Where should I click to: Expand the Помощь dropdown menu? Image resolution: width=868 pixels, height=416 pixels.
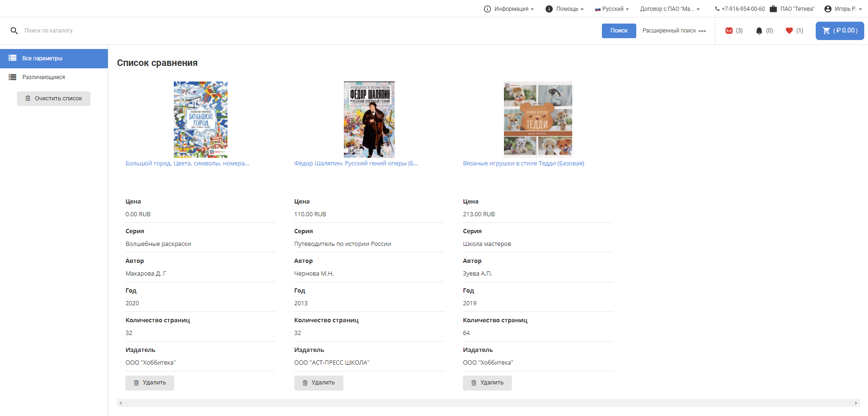pyautogui.click(x=565, y=9)
